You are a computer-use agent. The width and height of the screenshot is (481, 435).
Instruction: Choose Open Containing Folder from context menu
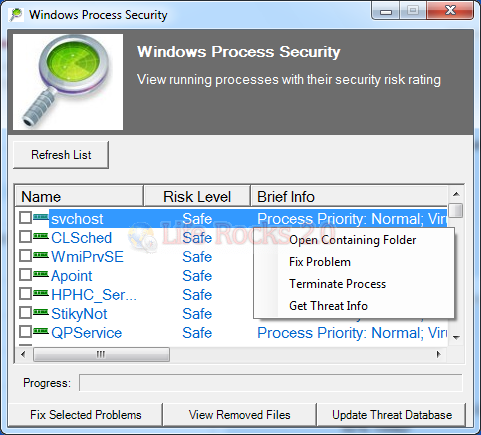(x=352, y=240)
